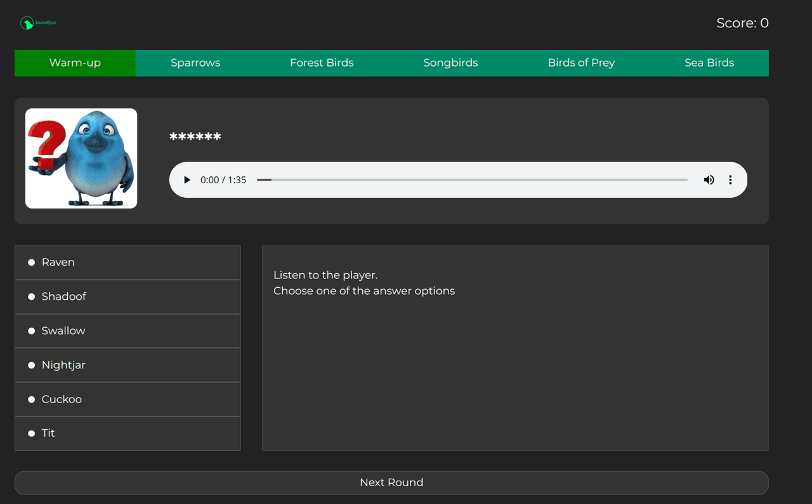Choose Swallow as the answer
This screenshot has height=504, width=812.
pyautogui.click(x=128, y=331)
